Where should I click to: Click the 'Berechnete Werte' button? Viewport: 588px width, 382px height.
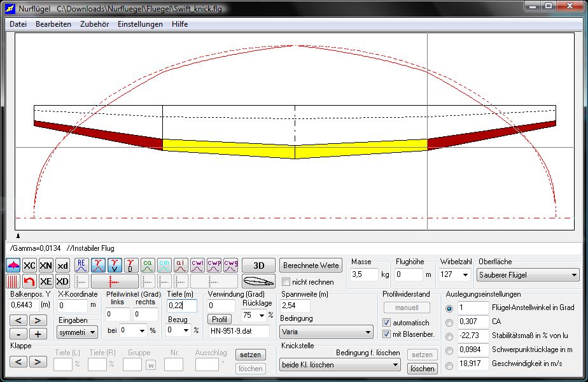point(311,265)
